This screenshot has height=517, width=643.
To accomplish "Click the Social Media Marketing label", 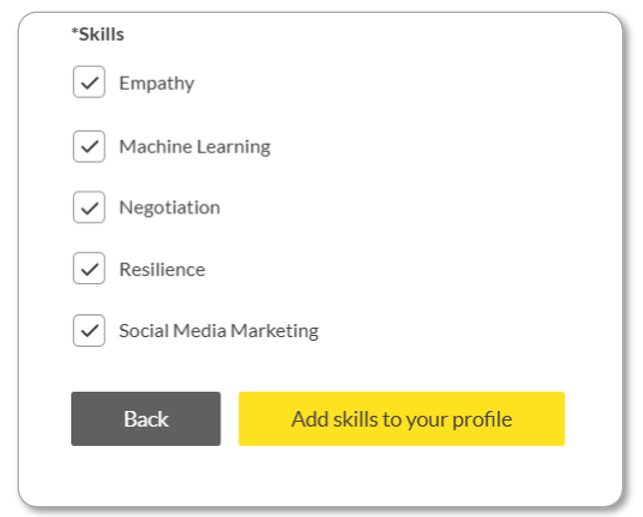I will [219, 331].
